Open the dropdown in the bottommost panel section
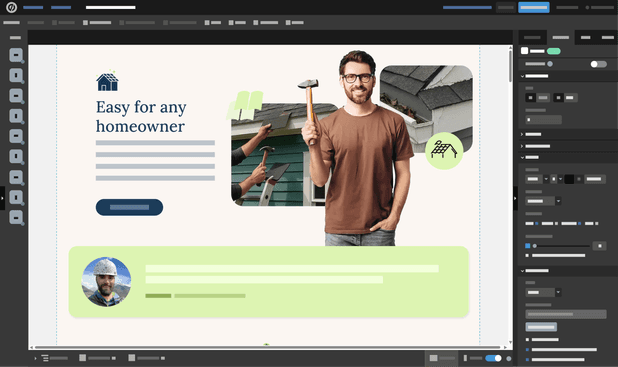Screen dimensions: 618x367 click(x=544, y=292)
